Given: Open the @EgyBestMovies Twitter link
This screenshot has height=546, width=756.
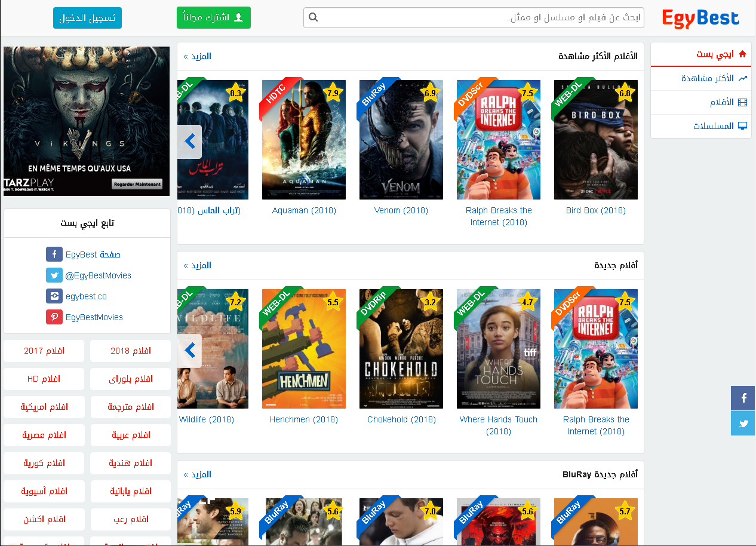Looking at the screenshot, I should click(x=99, y=275).
